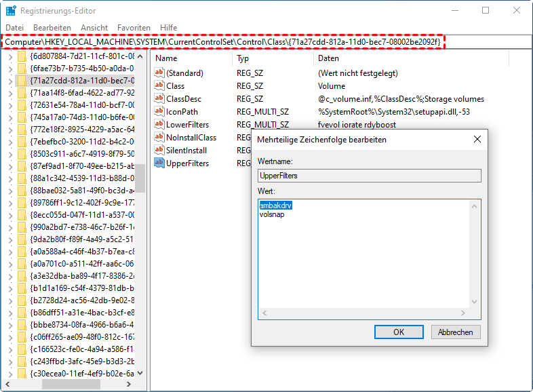Click folder icon of {89786ff1-9c12-402f key
This screenshot has width=533, height=392.
[x=22, y=203]
